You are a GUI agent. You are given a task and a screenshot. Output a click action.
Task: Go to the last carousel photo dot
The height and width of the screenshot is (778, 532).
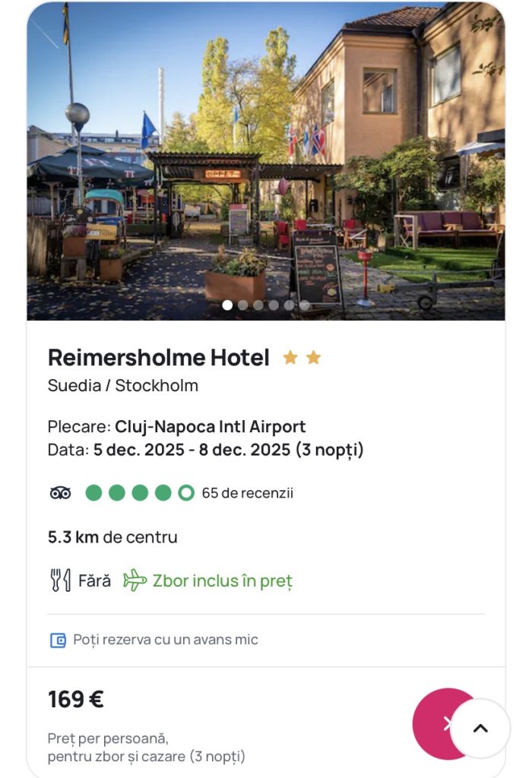tap(305, 305)
